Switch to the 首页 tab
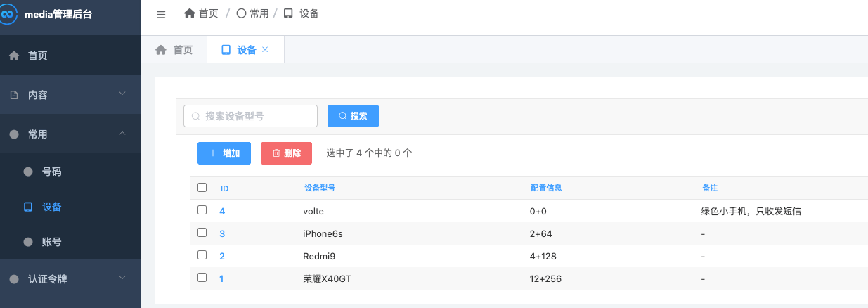 coord(174,50)
